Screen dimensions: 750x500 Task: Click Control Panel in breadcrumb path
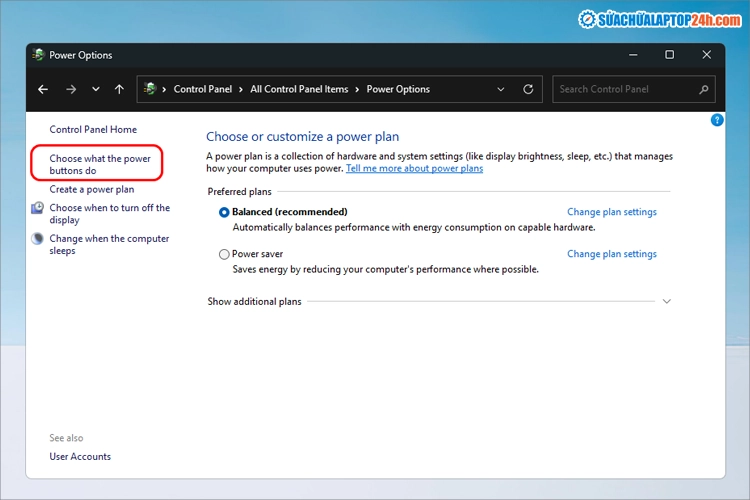203,89
